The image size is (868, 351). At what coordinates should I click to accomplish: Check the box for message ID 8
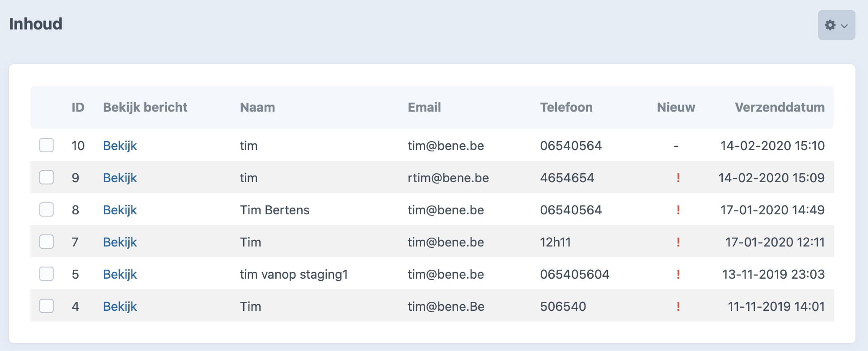(x=46, y=209)
